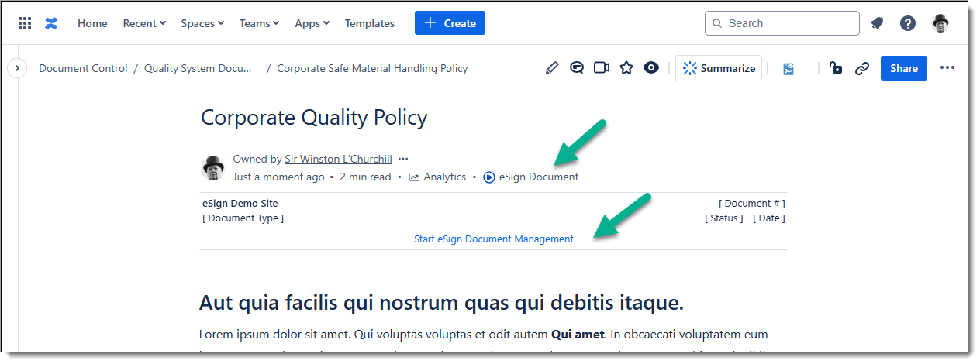Click the video camera record icon
Image resolution: width=980 pixels, height=364 pixels.
point(602,68)
